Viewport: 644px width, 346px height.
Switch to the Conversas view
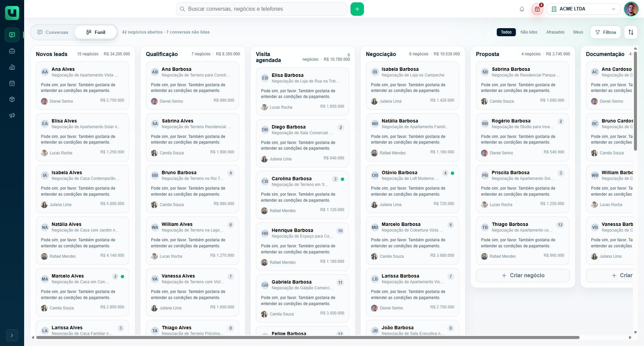point(53,32)
